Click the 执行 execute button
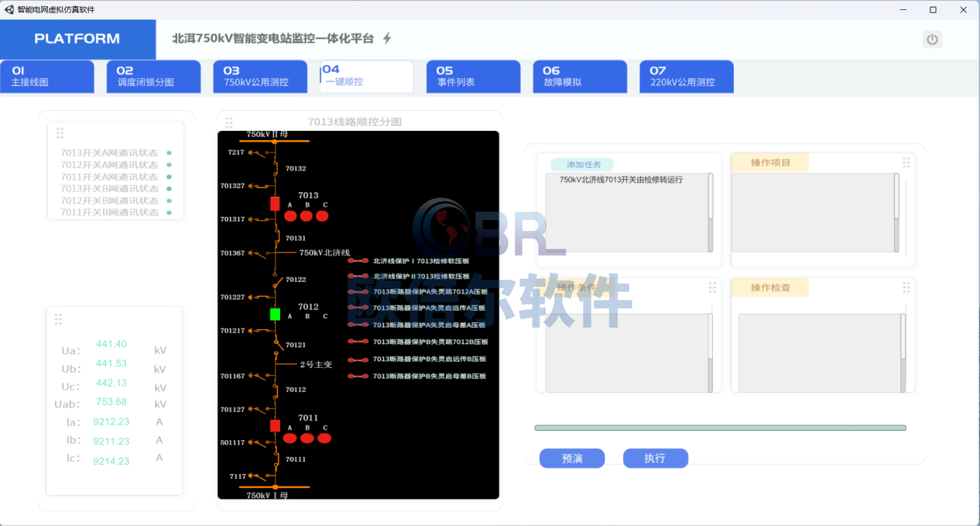Image resolution: width=980 pixels, height=526 pixels. [655, 459]
